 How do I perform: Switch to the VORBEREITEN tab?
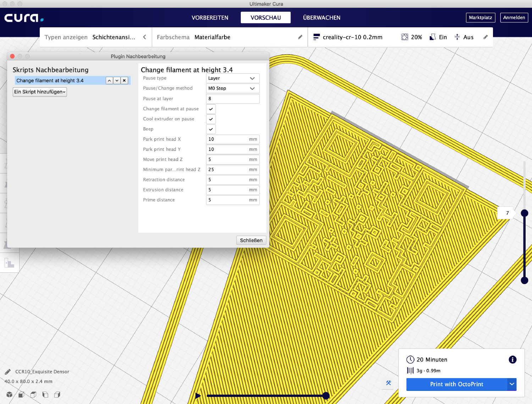click(x=210, y=18)
